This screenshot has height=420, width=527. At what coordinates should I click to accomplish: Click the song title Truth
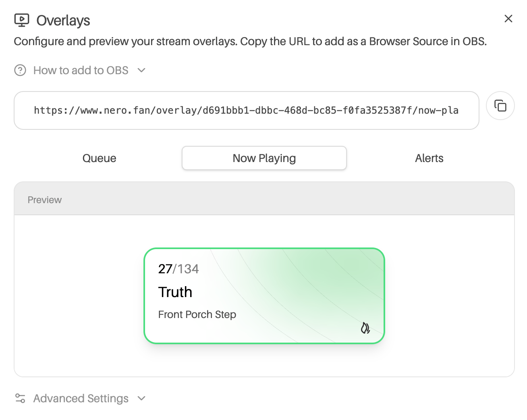pos(175,292)
